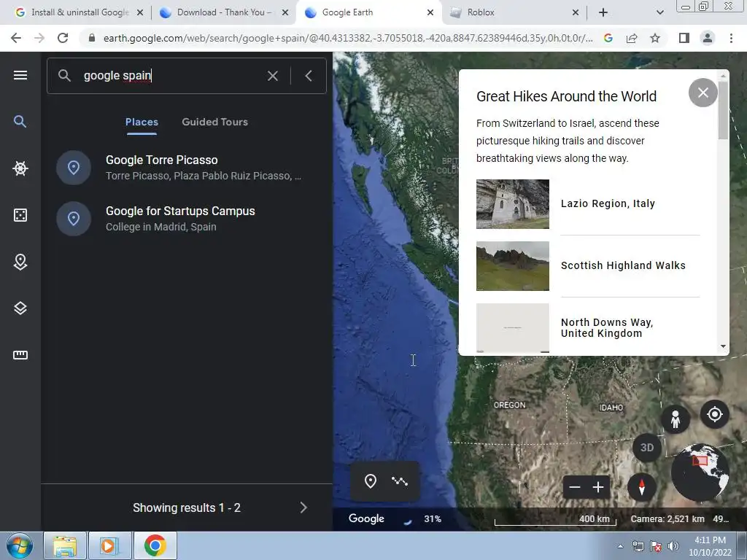Click the magnifier icon in search box
This screenshot has width=747, height=560.
[x=64, y=75]
